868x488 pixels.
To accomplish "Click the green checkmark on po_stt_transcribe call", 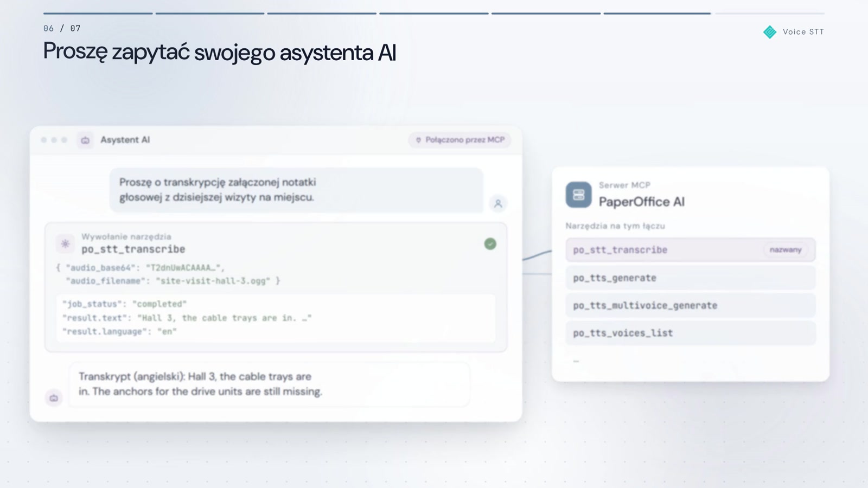I will [490, 243].
